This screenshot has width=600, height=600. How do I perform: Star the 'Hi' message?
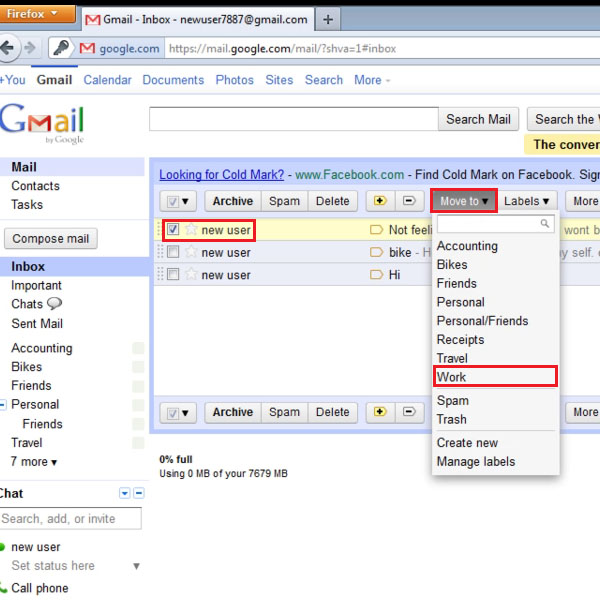(191, 274)
